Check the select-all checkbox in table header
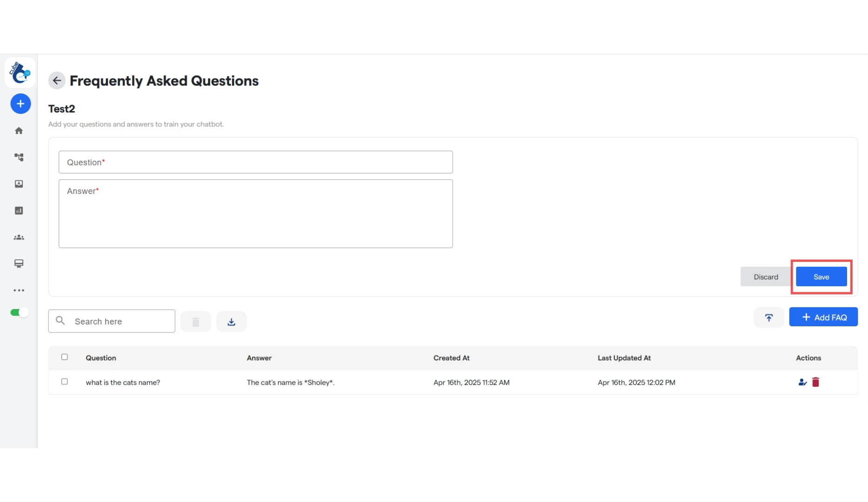This screenshot has height=502, width=868. (x=65, y=357)
